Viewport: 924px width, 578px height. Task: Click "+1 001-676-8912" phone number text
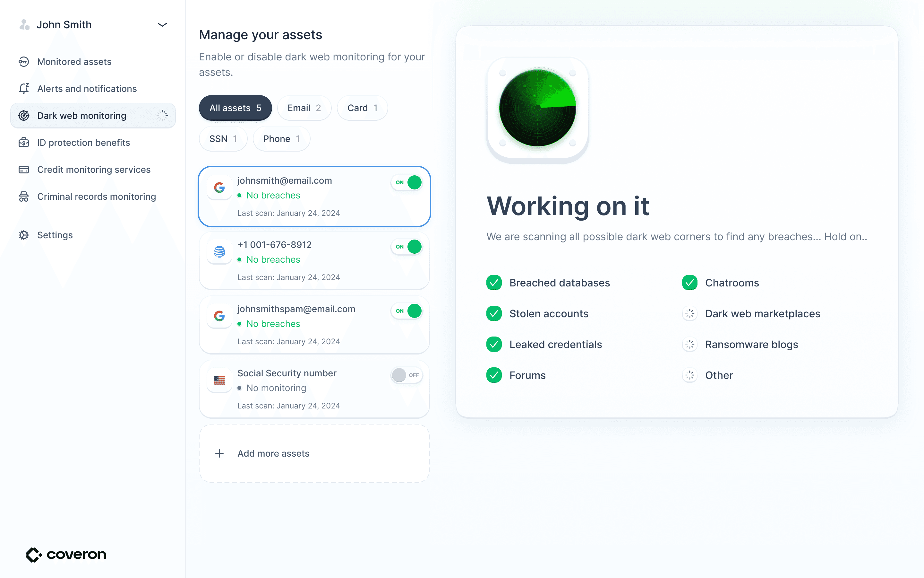275,245
